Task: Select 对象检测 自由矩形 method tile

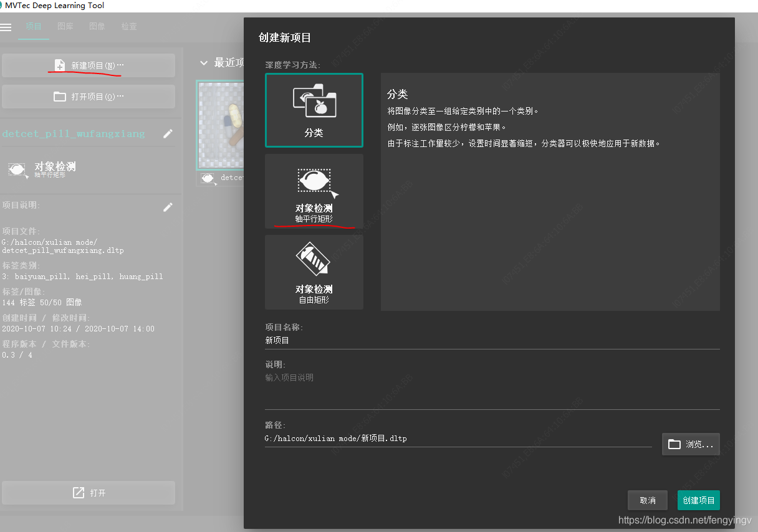Action: (x=314, y=272)
